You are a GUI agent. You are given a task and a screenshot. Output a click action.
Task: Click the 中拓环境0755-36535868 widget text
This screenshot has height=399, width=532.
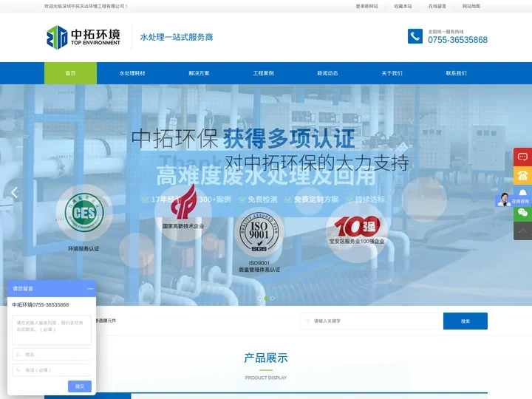click(41, 304)
